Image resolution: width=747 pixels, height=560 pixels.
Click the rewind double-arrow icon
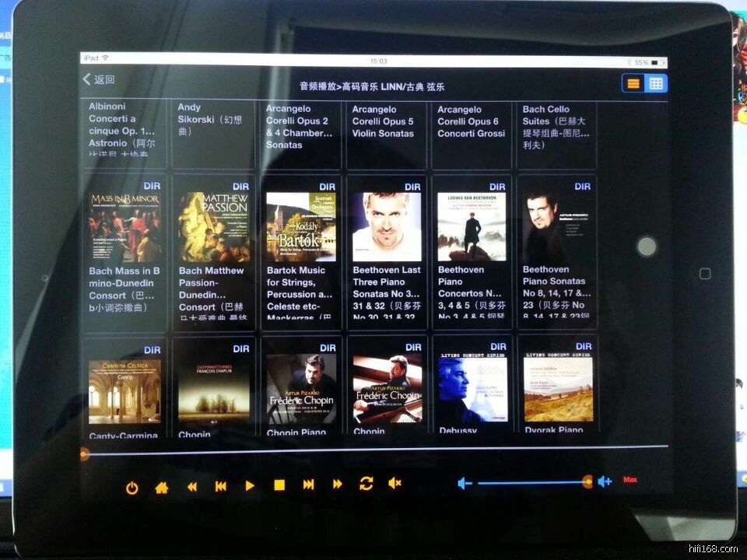coord(191,487)
